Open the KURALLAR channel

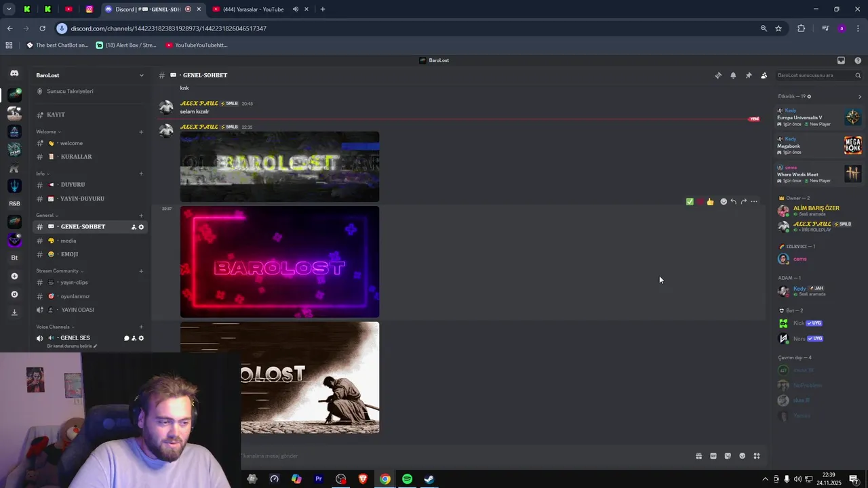coord(90,157)
